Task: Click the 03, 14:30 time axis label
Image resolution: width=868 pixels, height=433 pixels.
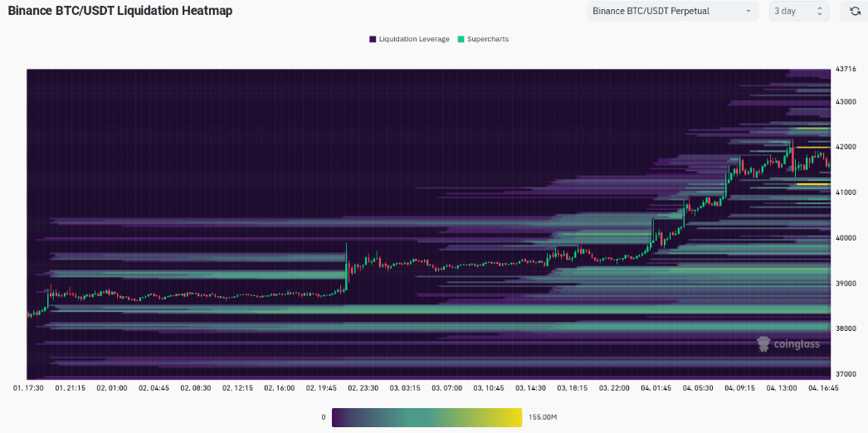Action: click(530, 388)
